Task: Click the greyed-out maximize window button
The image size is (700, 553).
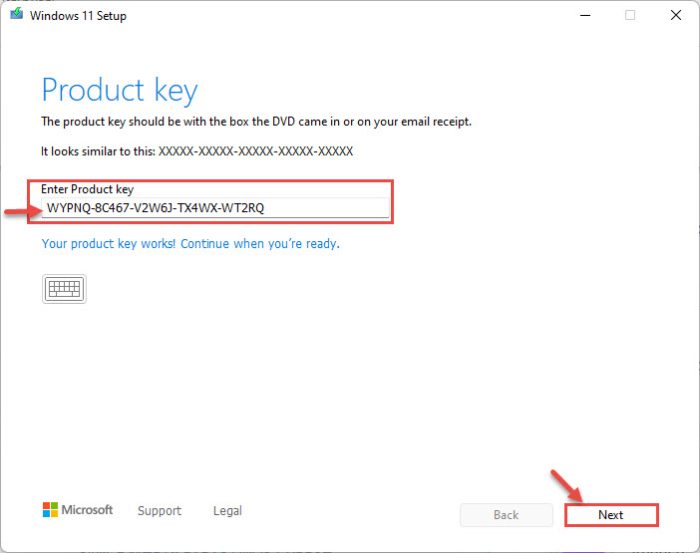Action: click(630, 16)
